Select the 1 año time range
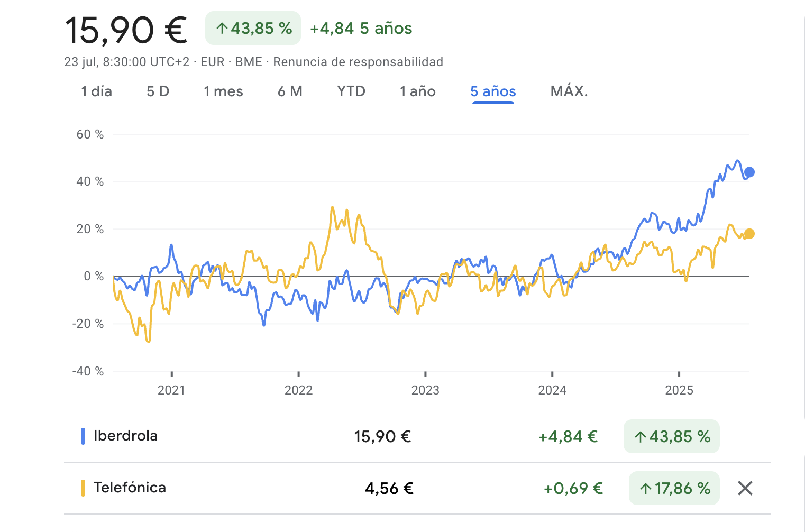Viewport: 805px width, 532px height. [x=417, y=91]
